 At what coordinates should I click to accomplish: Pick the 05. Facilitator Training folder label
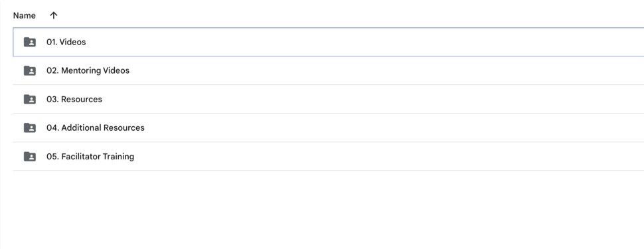[90, 157]
